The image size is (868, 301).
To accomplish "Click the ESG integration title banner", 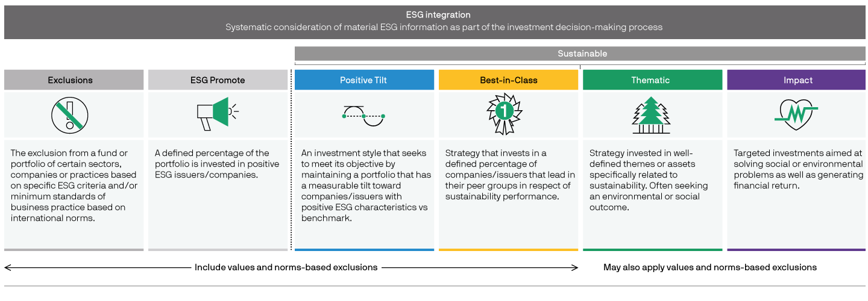I will tap(435, 22).
